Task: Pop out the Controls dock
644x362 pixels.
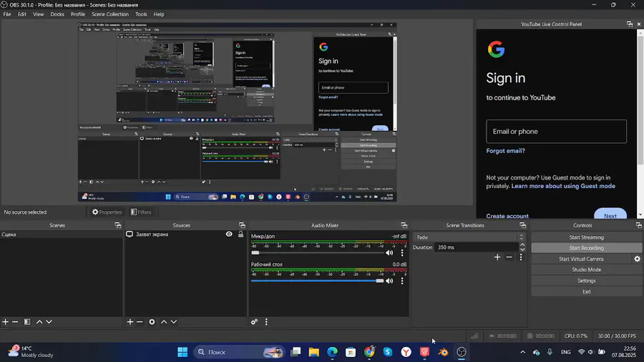Action: (639, 225)
